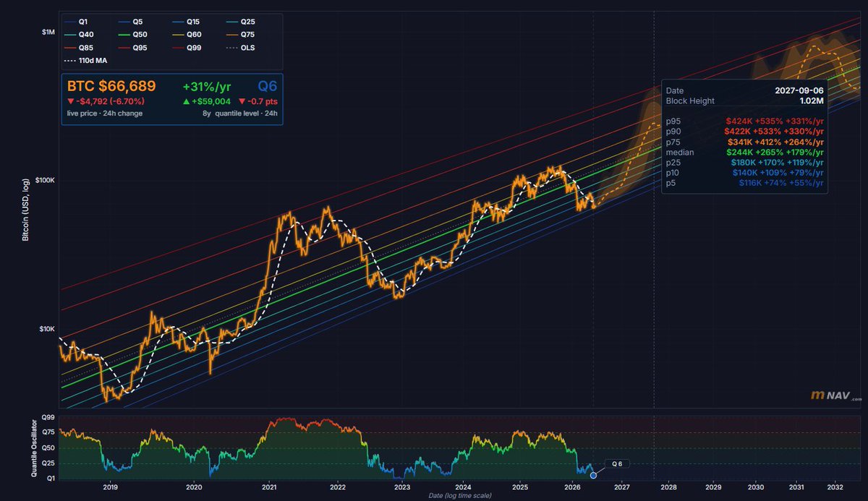This screenshot has height=501, width=868.
Task: Toggle the Q75 legend series
Action: (x=241, y=35)
